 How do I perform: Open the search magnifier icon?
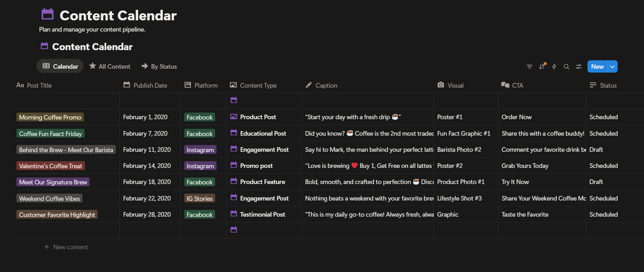(566, 67)
